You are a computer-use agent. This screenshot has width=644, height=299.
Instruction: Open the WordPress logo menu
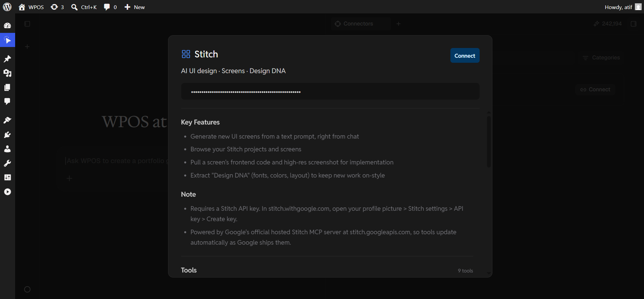pos(7,7)
